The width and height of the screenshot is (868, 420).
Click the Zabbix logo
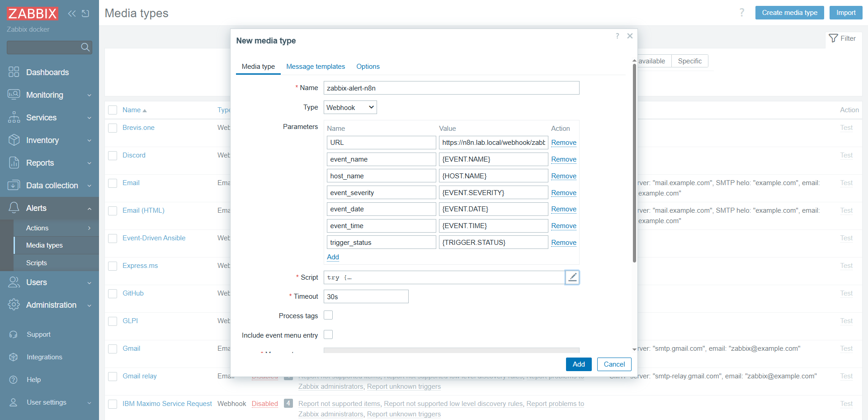point(32,14)
